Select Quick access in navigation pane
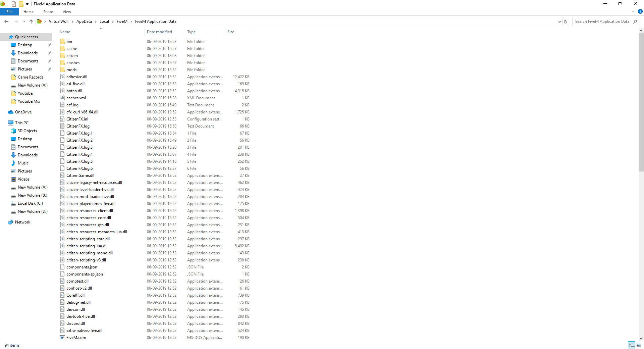Image resolution: width=644 pixels, height=349 pixels. (26, 37)
